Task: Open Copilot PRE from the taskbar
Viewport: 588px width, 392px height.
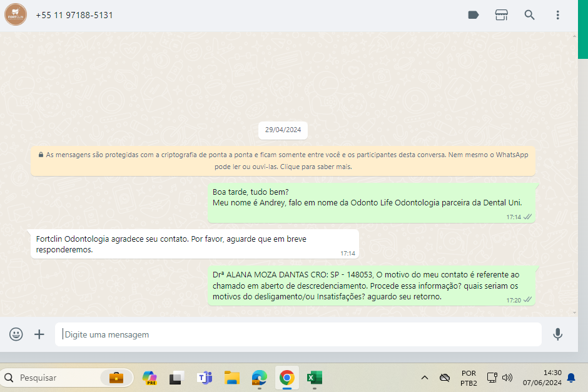Action: [150, 378]
